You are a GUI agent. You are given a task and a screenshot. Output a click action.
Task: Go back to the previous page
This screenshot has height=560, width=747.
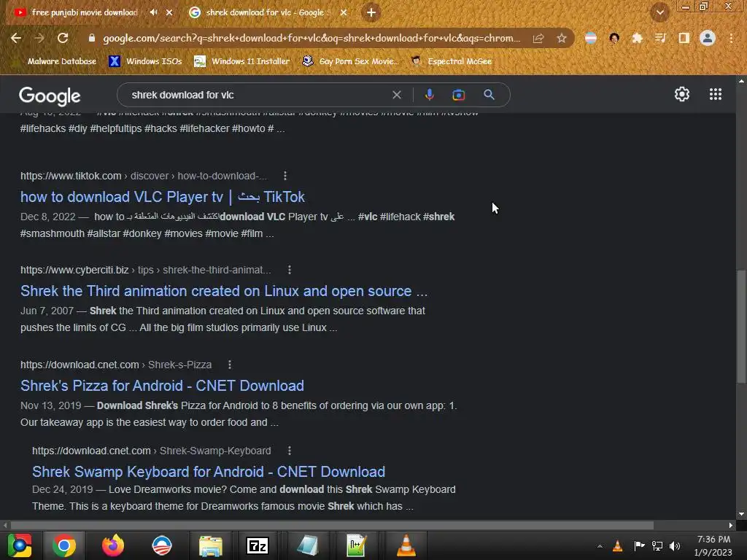(x=16, y=38)
